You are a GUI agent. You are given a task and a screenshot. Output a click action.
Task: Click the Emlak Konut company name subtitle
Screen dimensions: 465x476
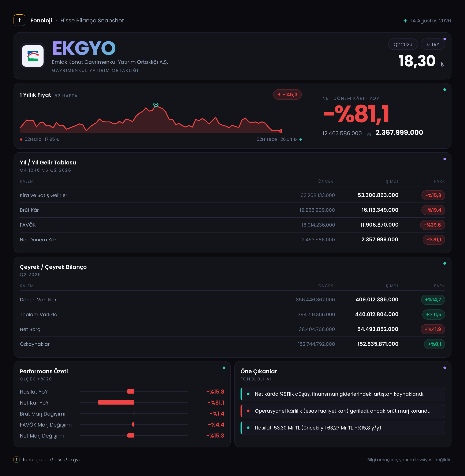coord(110,62)
